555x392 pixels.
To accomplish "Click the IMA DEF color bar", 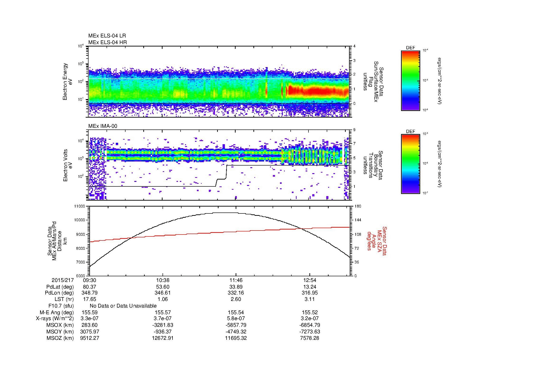I will (410, 164).
